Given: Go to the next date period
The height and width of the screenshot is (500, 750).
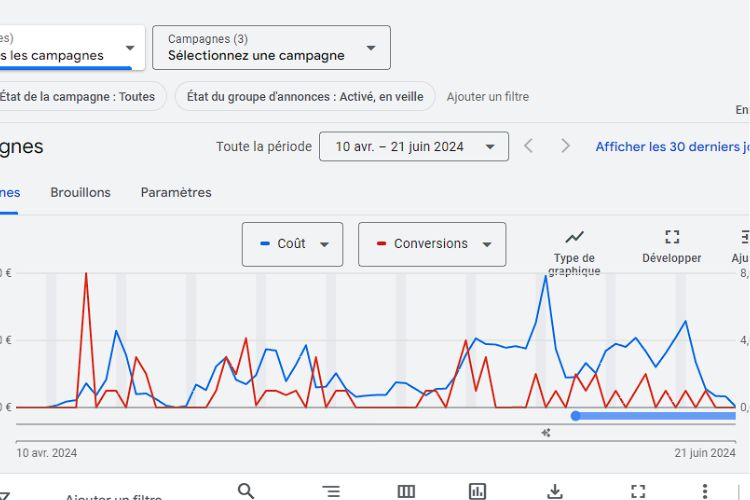Looking at the screenshot, I should point(565,146).
